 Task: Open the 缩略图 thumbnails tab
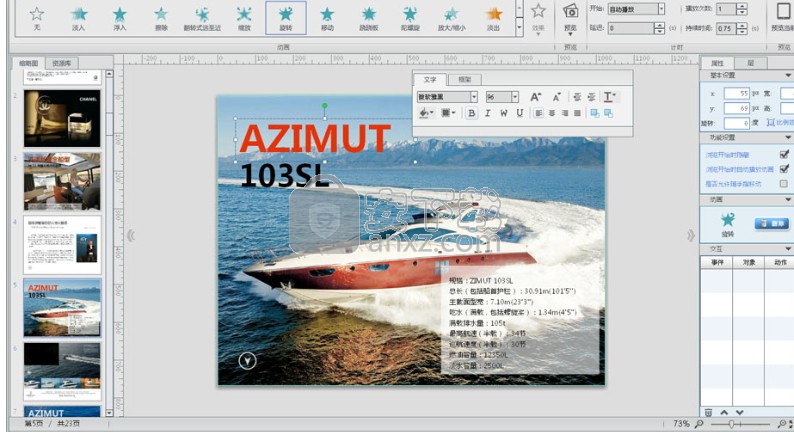coord(29,63)
